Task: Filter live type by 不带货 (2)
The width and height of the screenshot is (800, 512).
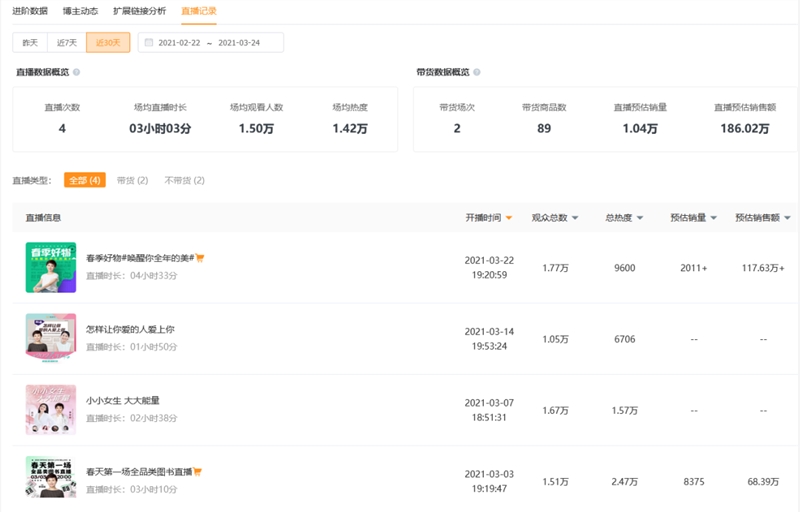Action: 184,180
